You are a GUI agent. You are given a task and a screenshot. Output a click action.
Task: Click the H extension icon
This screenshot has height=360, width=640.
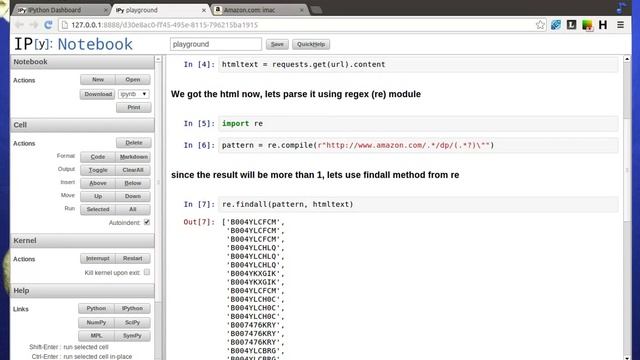tap(603, 25)
